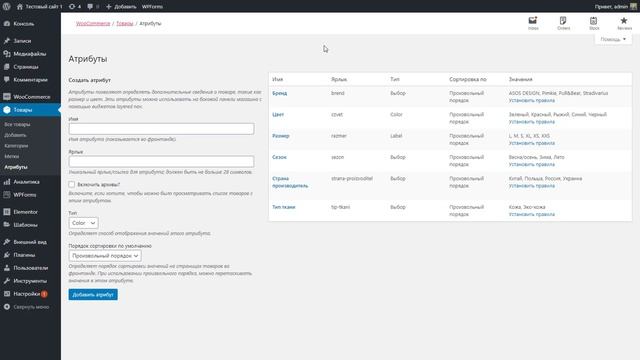
Task: Tick the Включить архивы checkbox
Action: (72, 184)
